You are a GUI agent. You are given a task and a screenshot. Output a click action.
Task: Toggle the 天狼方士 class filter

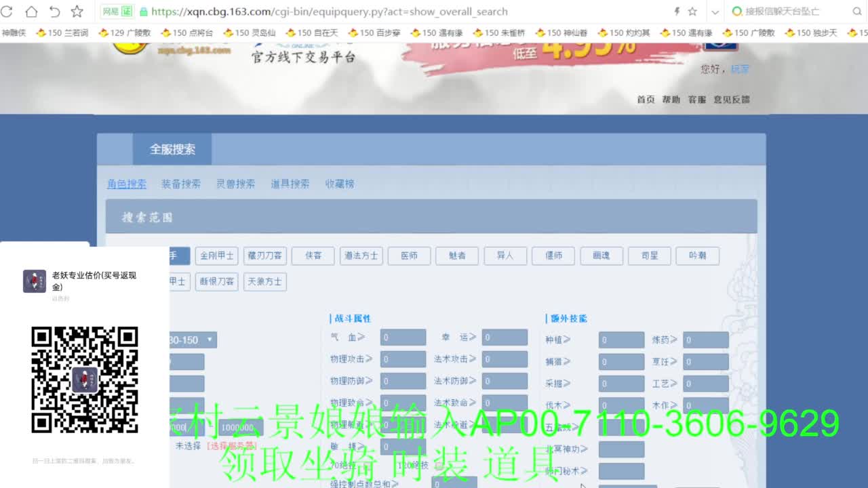point(264,281)
